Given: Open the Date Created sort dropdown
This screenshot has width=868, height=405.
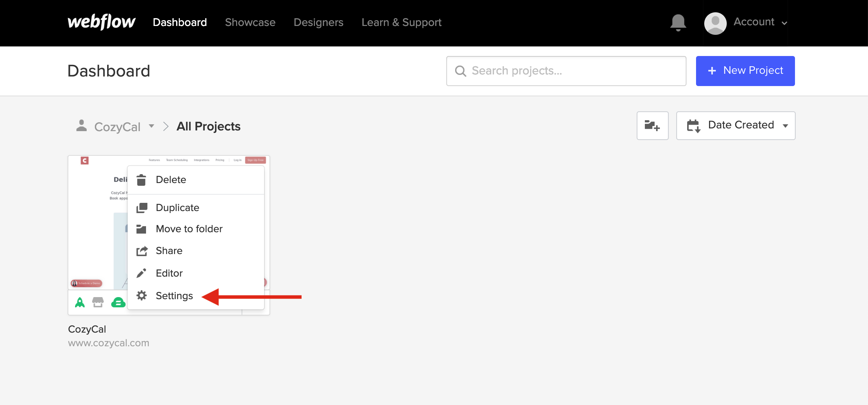Looking at the screenshot, I should [x=736, y=126].
